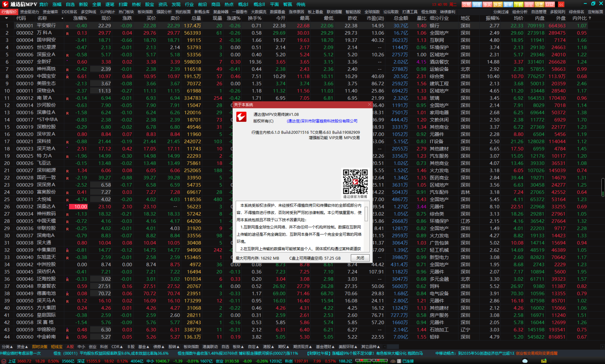Open the 交易 trading toolbar button
605x364 pixels.
[x=466, y=4]
